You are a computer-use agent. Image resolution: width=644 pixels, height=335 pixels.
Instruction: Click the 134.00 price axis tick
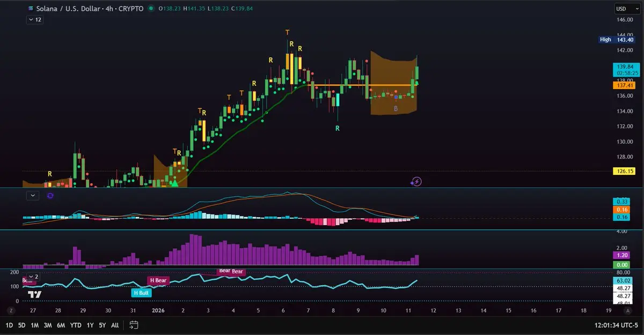[625, 111]
